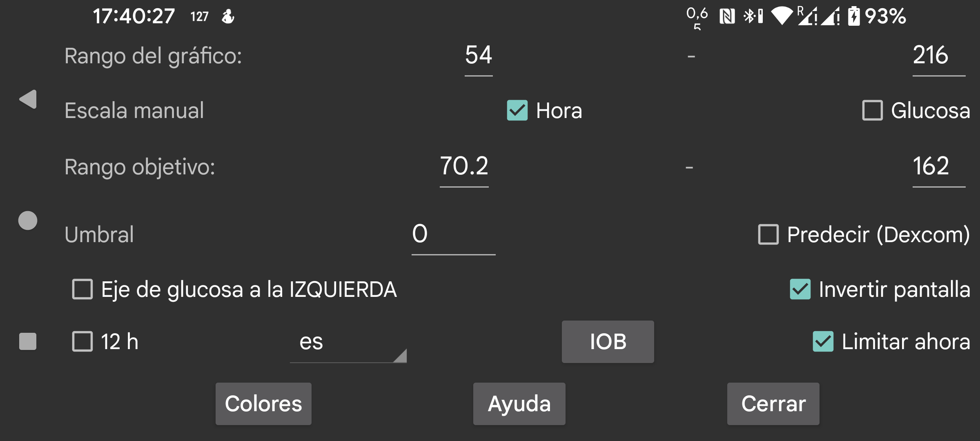Screen dimensions: 980x441
Task: Click the Ayuda button
Action: (519, 403)
